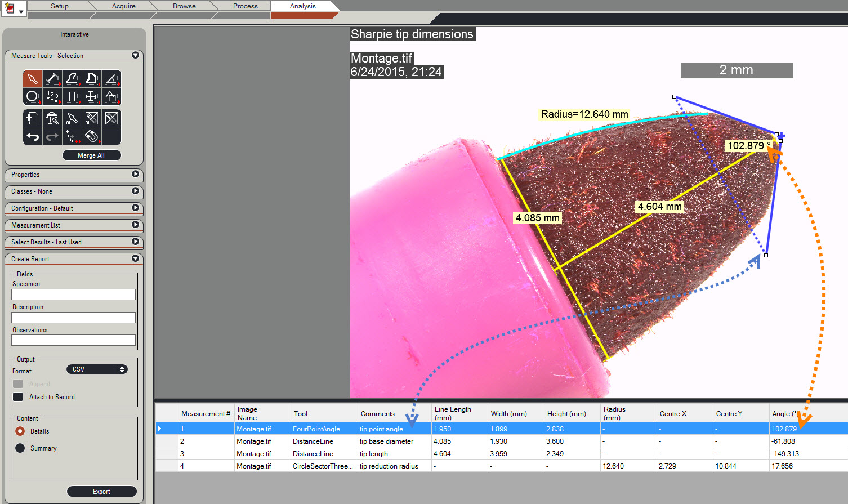The height and width of the screenshot is (504, 848).
Task: Click the '4.085 mm' label on image
Action: 538,218
